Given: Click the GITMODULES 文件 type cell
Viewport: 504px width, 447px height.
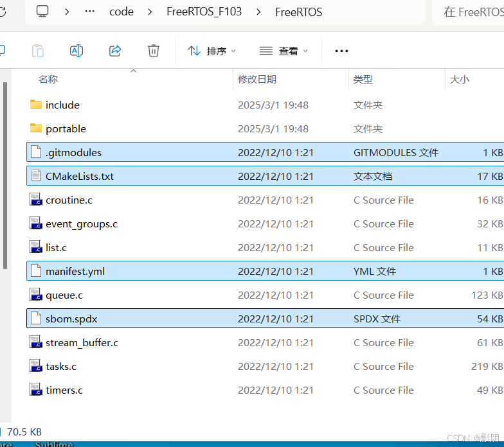Looking at the screenshot, I should pos(396,153).
